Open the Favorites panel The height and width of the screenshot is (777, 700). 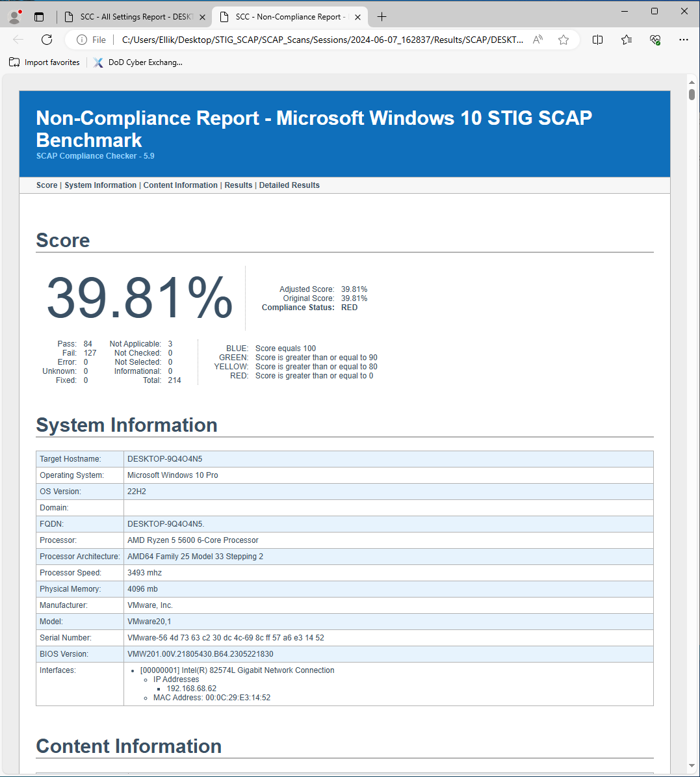tap(626, 40)
